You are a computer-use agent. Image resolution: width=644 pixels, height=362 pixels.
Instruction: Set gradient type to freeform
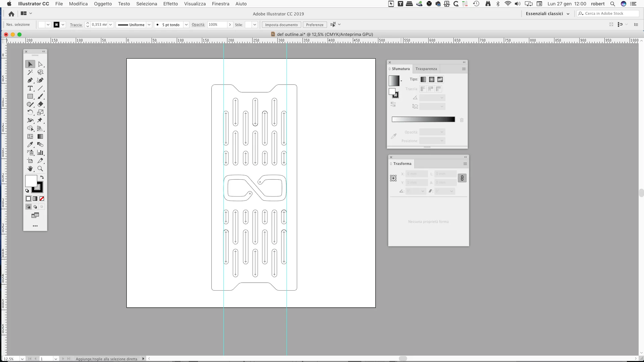[x=440, y=79]
